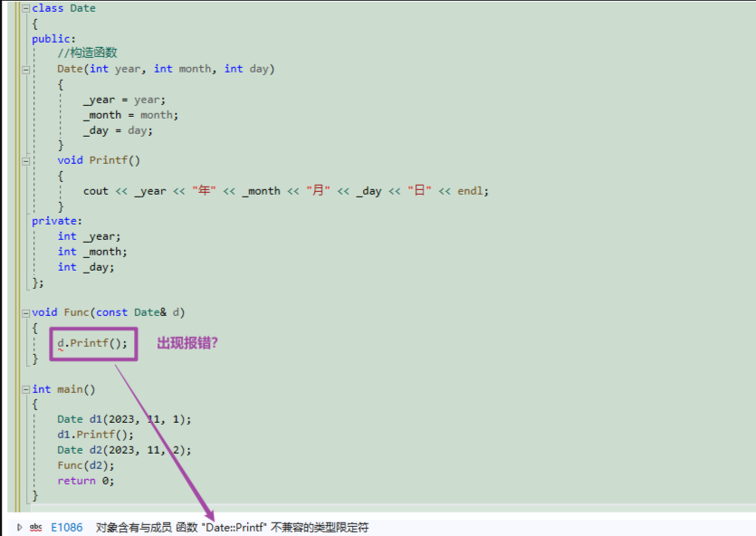
Task: Click the cout << _year output statement
Action: click(286, 191)
